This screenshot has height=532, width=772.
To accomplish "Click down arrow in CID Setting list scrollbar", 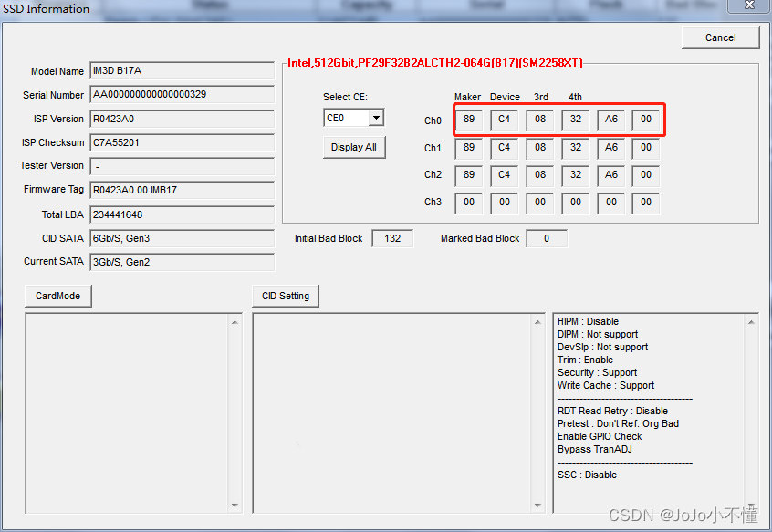I will 537,506.
